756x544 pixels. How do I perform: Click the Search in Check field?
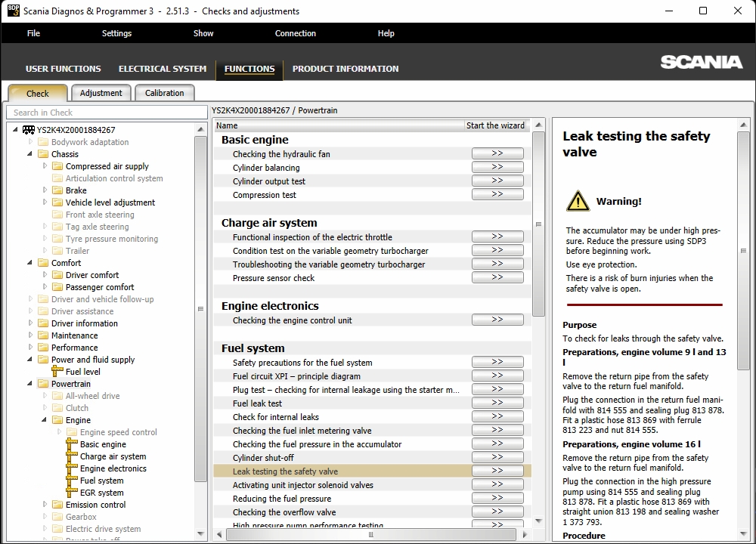coord(106,113)
